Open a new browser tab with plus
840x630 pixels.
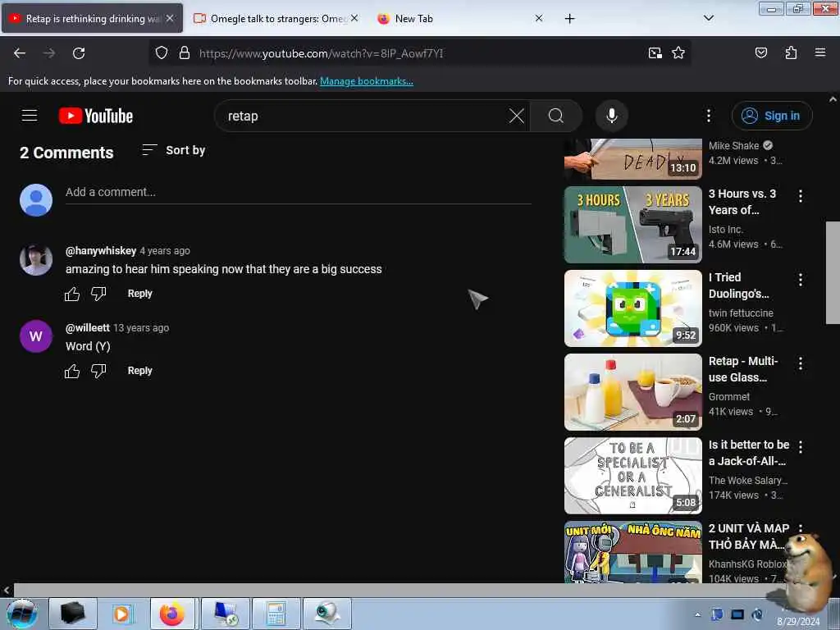[569, 19]
